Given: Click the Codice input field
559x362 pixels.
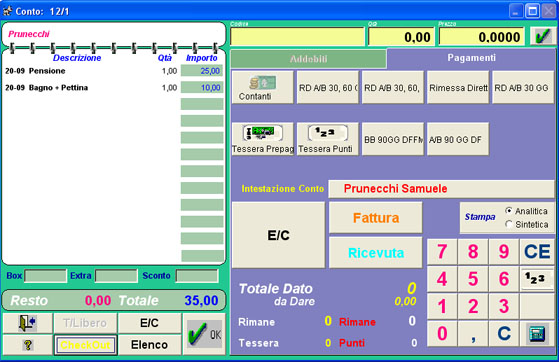Looking at the screenshot, I should pyautogui.click(x=297, y=36).
